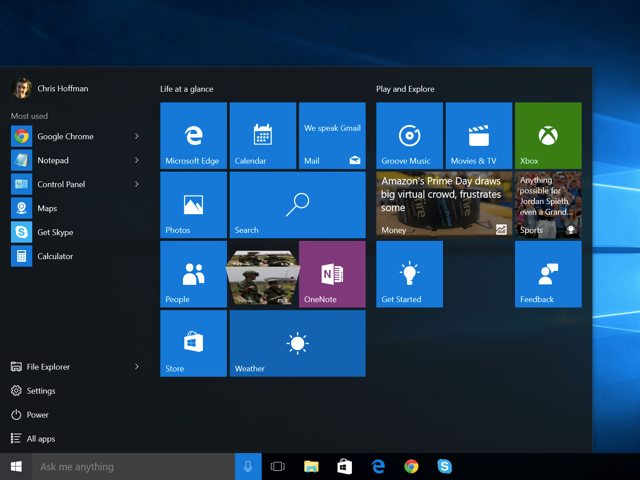Launch Google Chrome from Most used
640x480 pixels.
point(77,136)
